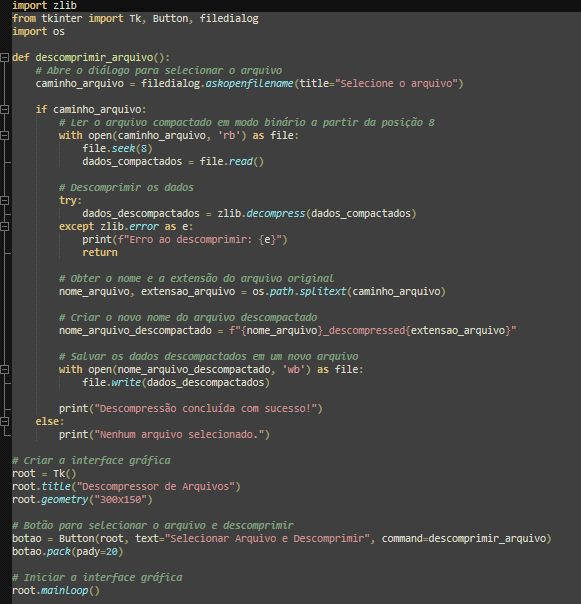The width and height of the screenshot is (581, 604).
Task: Click string "Selecionar Arquivo e Descomprimir"
Action: coord(267,539)
